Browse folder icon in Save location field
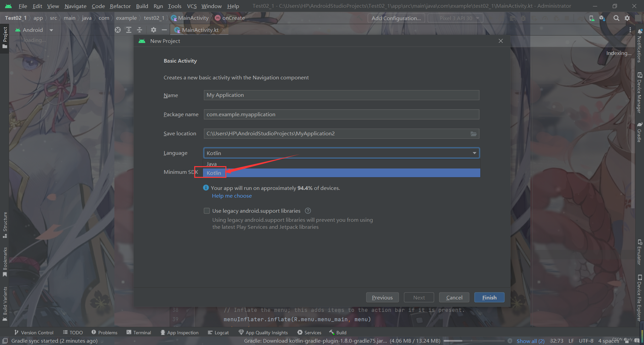 coord(474,134)
